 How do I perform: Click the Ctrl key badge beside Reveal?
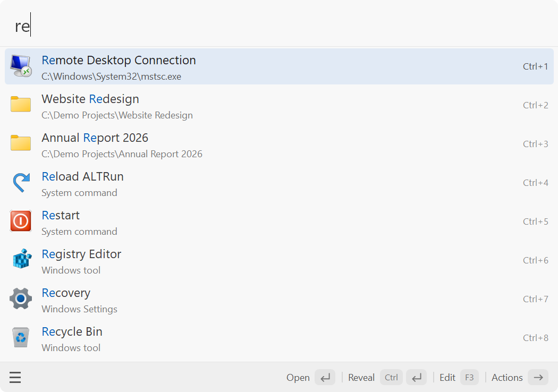click(x=391, y=378)
